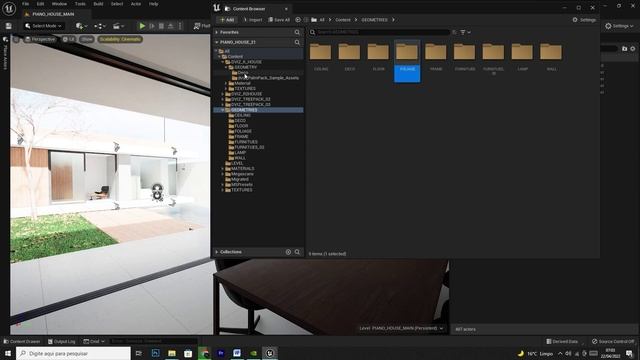Viewport: 640px width, 360px height.
Task: Open the Help menu
Action: 153,4
